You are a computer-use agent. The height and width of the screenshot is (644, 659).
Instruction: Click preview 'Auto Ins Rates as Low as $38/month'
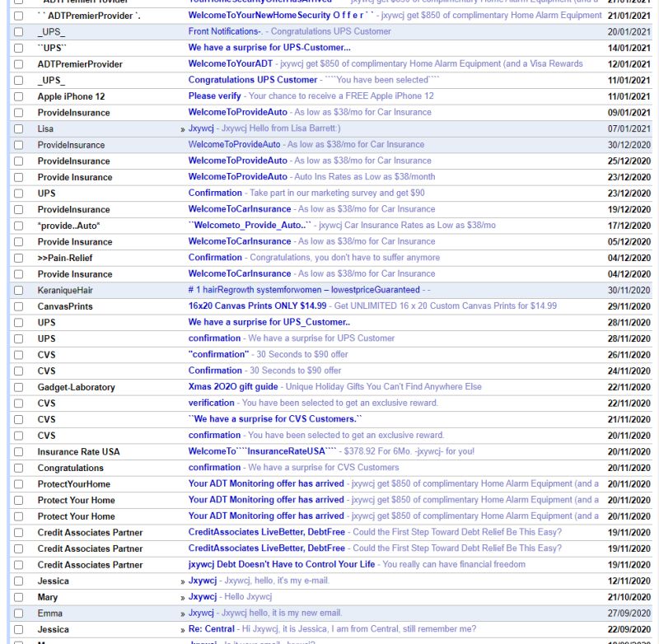pos(364,177)
